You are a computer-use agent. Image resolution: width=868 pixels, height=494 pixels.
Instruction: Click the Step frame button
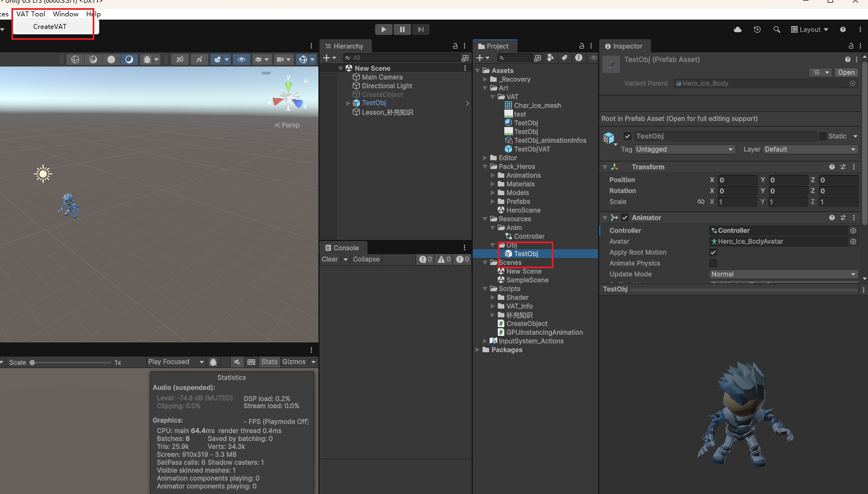click(x=420, y=29)
